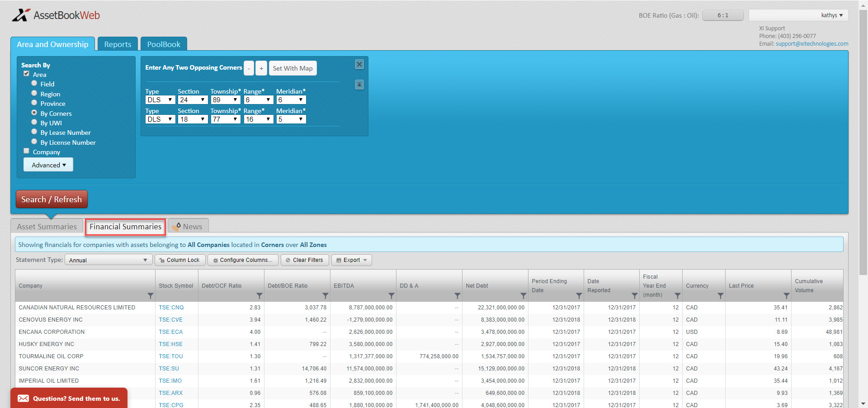The height and width of the screenshot is (408, 868).
Task: Open the Debt/OCF Ratio column filter
Action: [259, 296]
